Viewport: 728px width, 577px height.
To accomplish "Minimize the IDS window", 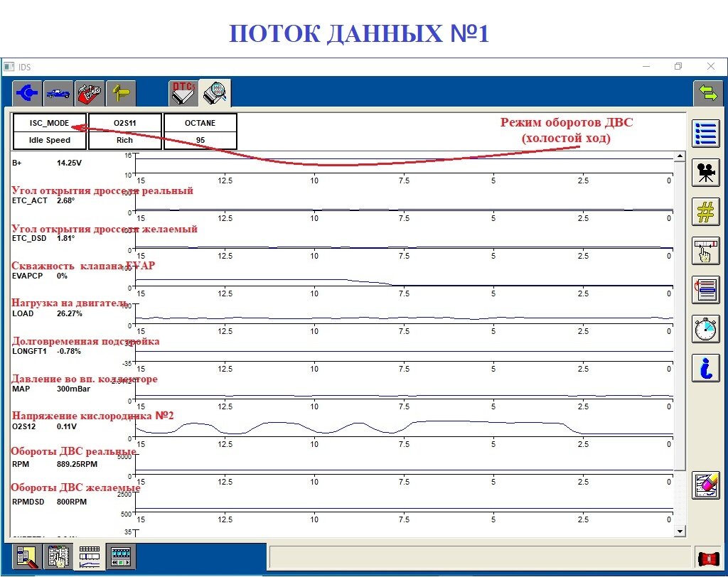I will point(646,66).
